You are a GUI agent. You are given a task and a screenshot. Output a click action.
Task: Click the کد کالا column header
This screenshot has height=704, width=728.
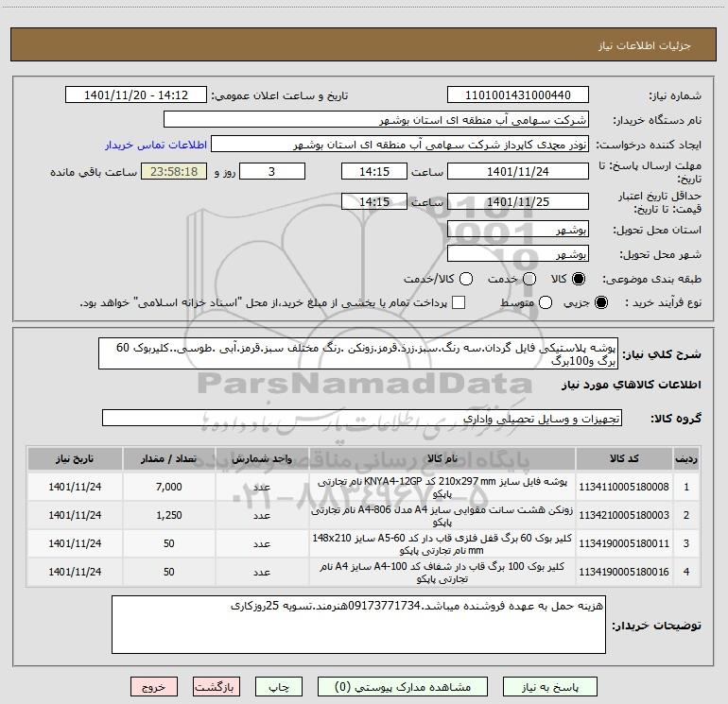(x=624, y=459)
